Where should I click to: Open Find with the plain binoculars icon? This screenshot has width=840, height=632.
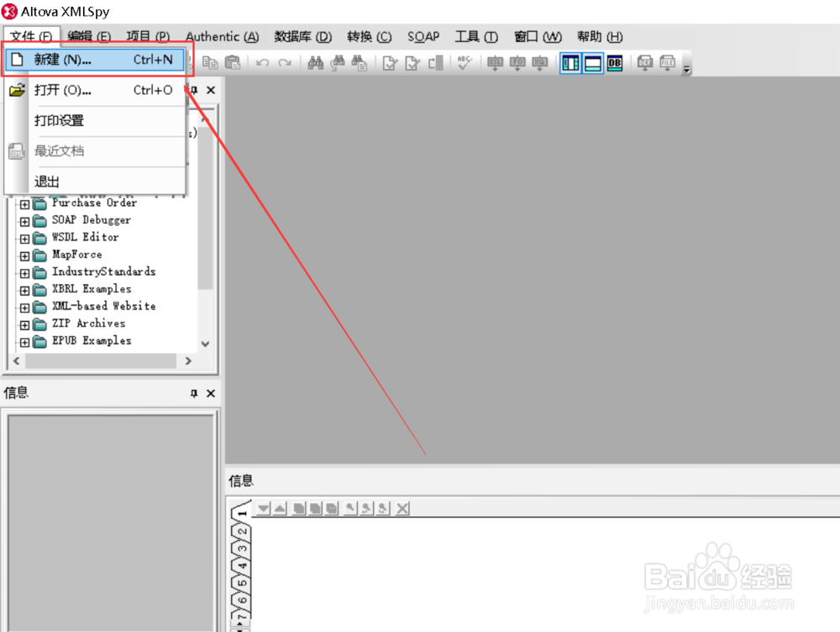coord(315,63)
